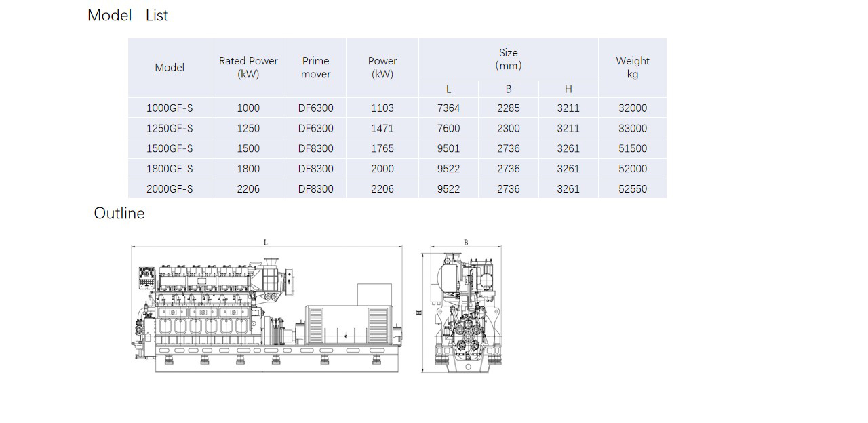Select width value 2285
The width and height of the screenshot is (868, 423).
509,108
